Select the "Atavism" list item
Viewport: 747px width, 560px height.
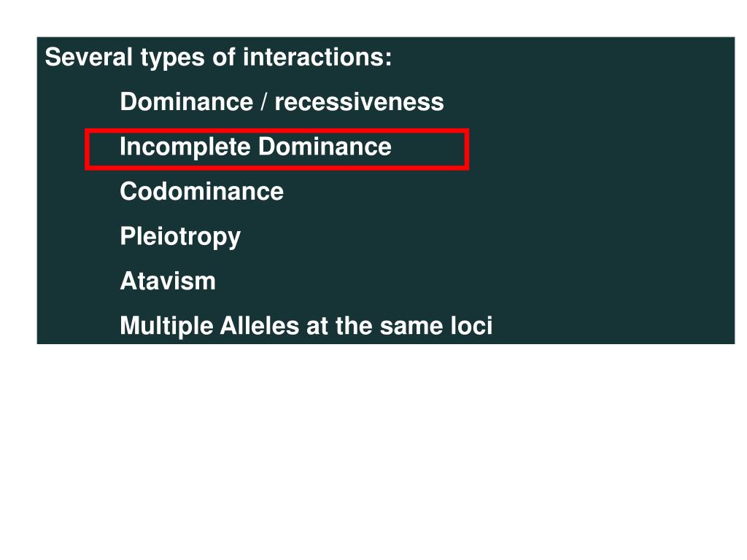click(168, 281)
